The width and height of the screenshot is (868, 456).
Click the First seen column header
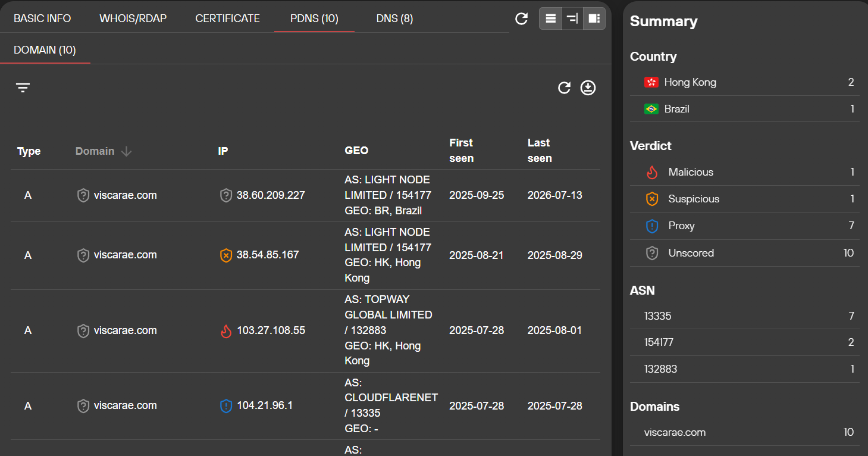[462, 151]
